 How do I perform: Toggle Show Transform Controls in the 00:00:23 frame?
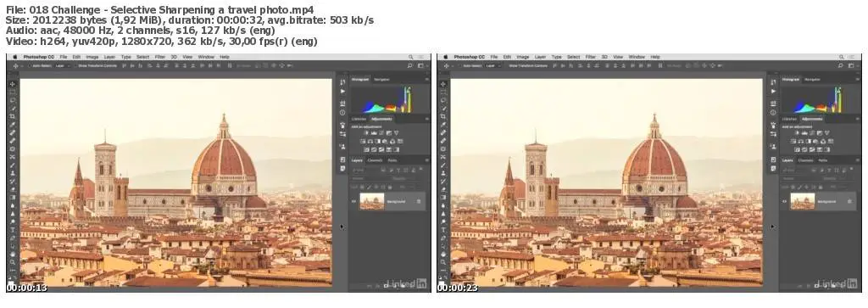point(507,65)
